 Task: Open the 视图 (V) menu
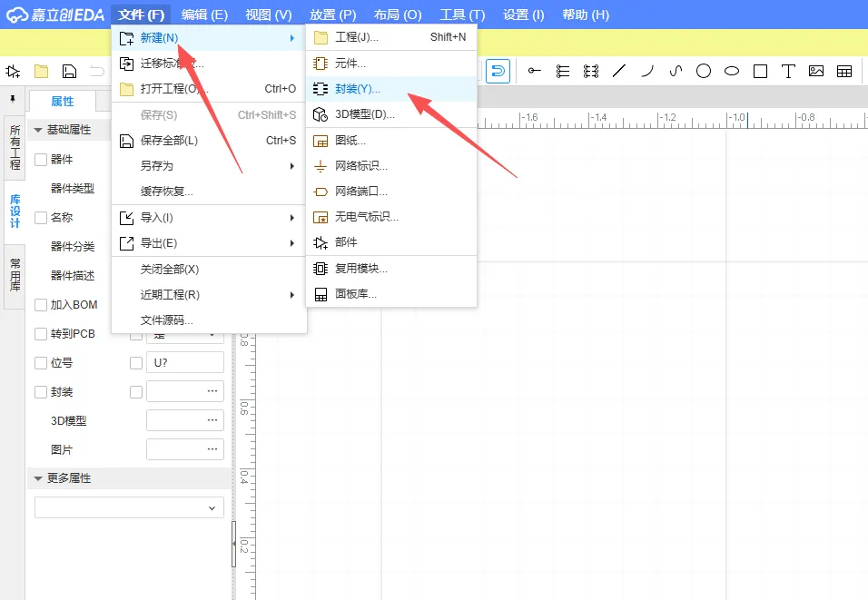tap(269, 15)
